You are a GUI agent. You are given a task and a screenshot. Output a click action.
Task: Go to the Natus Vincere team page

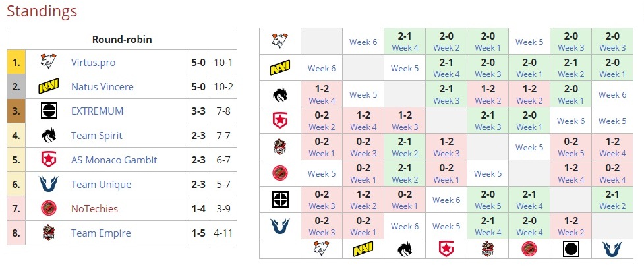[102, 87]
